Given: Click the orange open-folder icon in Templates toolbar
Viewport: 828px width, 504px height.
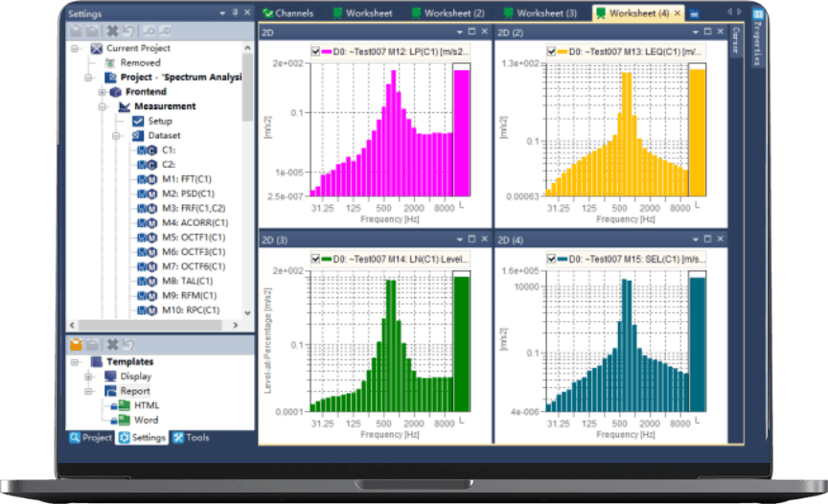Looking at the screenshot, I should [x=76, y=345].
